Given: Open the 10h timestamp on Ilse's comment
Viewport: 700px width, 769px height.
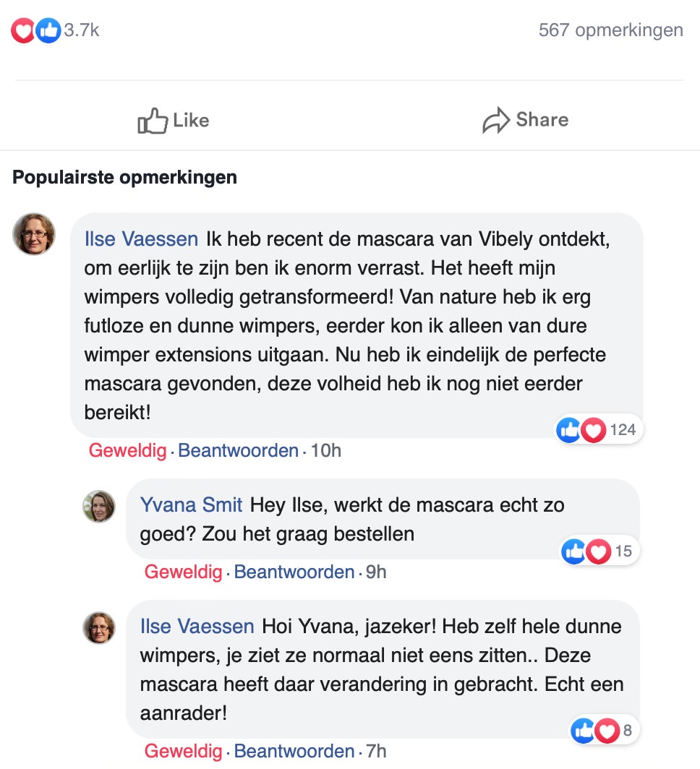Looking at the screenshot, I should pos(325,450).
